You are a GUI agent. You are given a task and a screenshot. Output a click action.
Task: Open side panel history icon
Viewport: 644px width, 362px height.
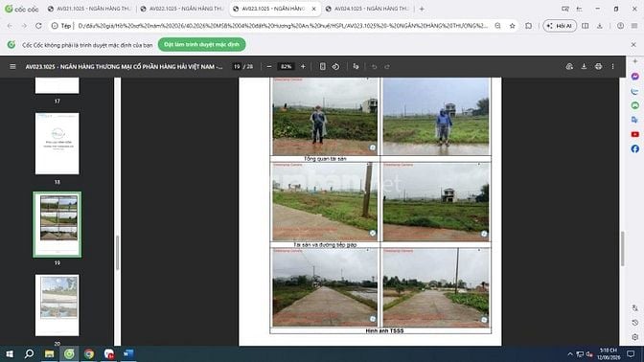click(635, 323)
